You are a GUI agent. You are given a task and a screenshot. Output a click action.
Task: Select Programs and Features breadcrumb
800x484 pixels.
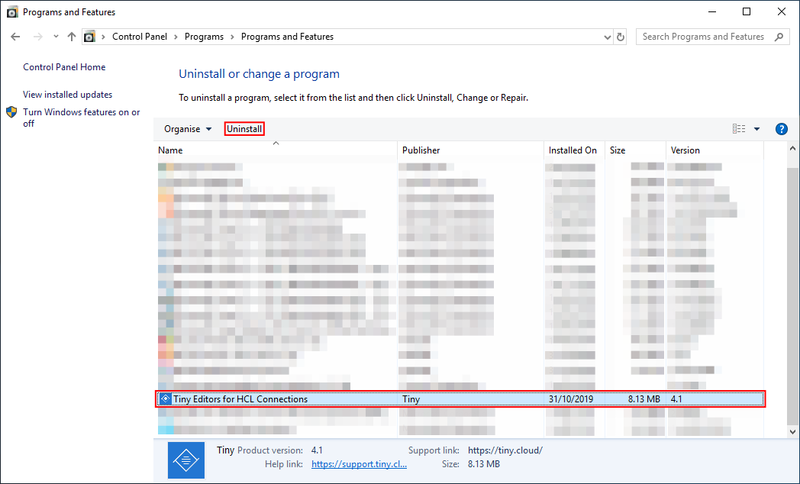click(x=287, y=37)
